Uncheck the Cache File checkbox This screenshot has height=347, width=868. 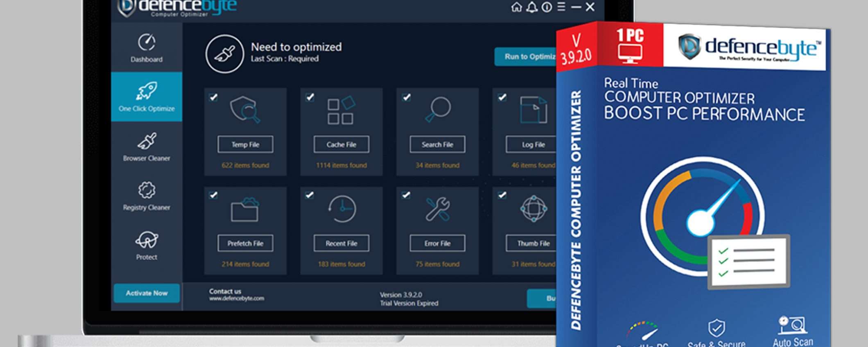(x=310, y=97)
